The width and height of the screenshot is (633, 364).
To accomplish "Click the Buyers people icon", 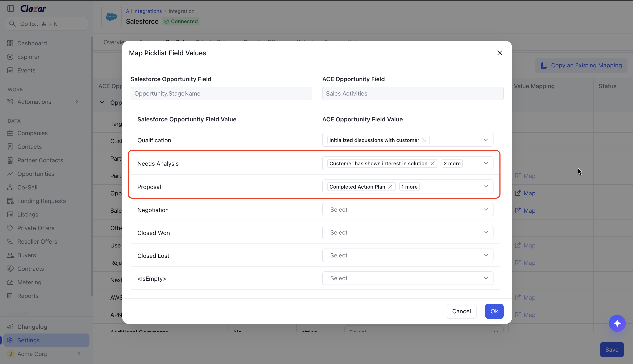I will (x=10, y=255).
